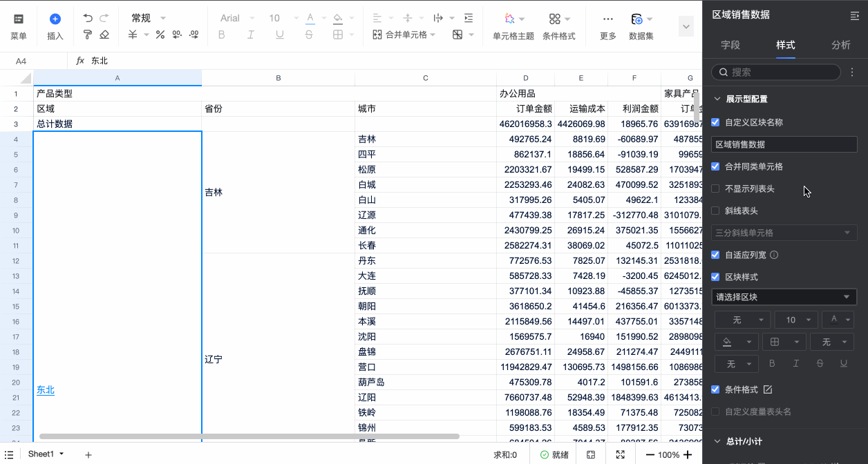Image resolution: width=868 pixels, height=464 pixels.
Task: Switch to the 分析 tab
Action: [x=841, y=45]
